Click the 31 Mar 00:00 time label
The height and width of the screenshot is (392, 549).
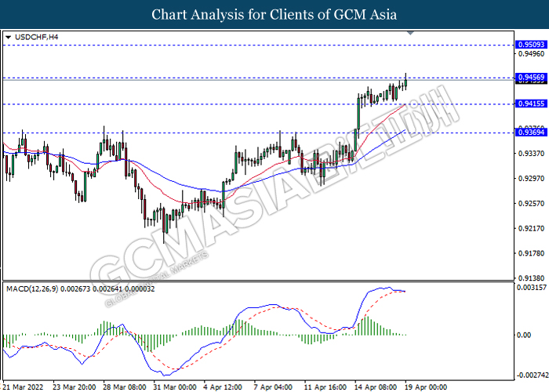175,387
